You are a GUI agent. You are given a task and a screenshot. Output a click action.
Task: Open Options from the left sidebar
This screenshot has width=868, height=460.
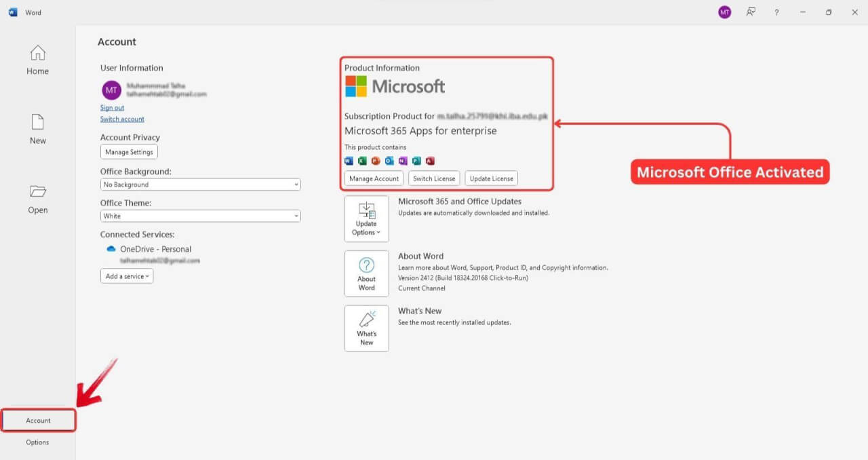pos(37,442)
